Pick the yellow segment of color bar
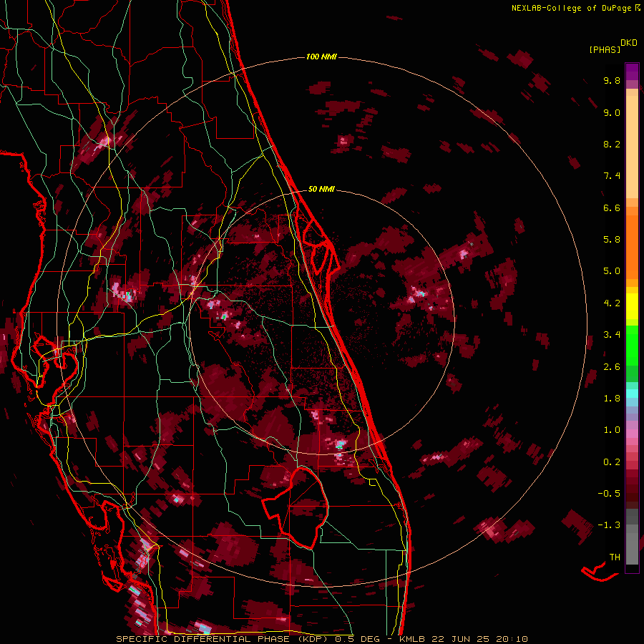This screenshot has height=644, width=644. point(632,306)
